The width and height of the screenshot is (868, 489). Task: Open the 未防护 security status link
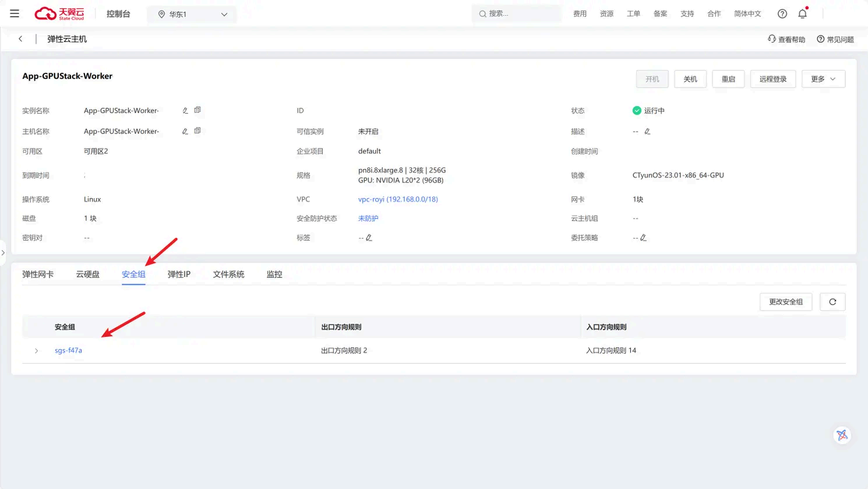pyautogui.click(x=368, y=219)
